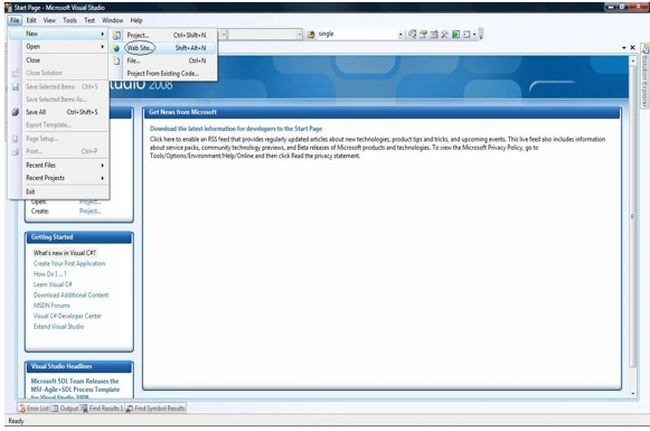
Task: Open the Learn Visual C# link
Action: (53, 285)
